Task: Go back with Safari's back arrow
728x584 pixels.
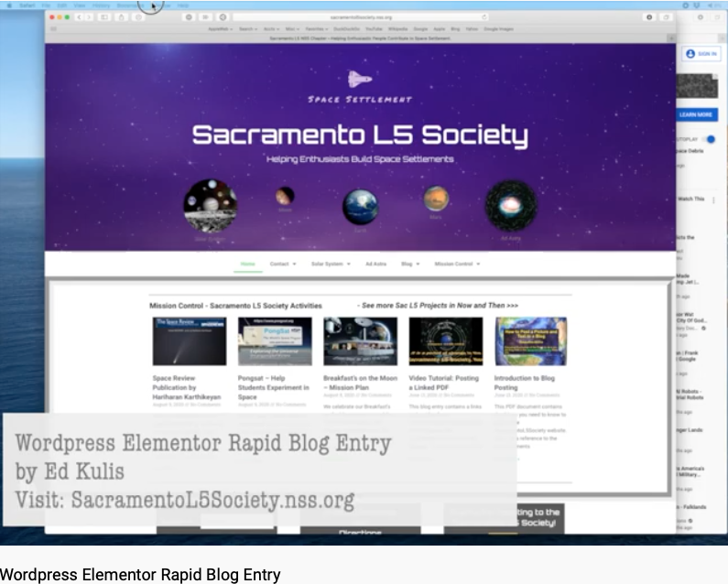Action: point(79,17)
